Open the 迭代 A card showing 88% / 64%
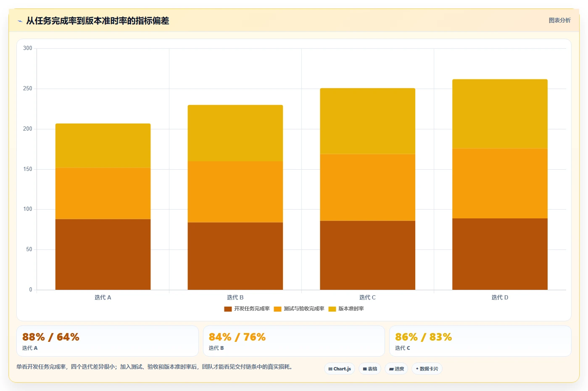The width and height of the screenshot is (588, 391). 108,341
